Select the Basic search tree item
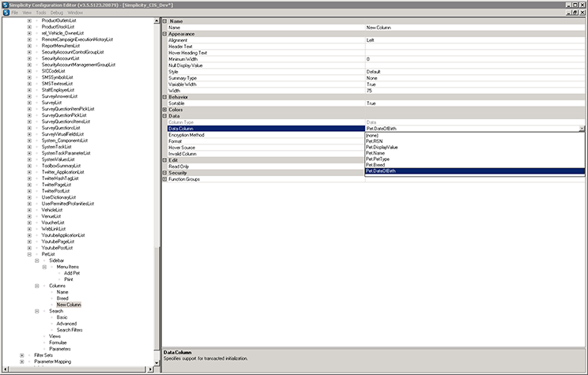Viewport: 588px width, 375px height. pyautogui.click(x=62, y=317)
